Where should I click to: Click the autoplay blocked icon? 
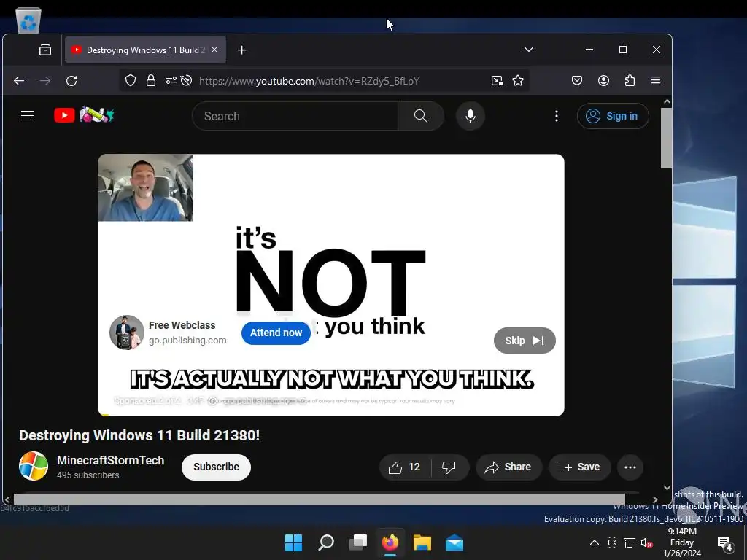click(186, 80)
